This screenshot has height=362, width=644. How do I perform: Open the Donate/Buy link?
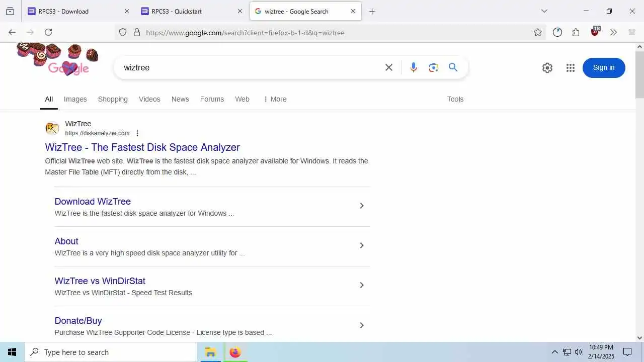[x=78, y=321]
